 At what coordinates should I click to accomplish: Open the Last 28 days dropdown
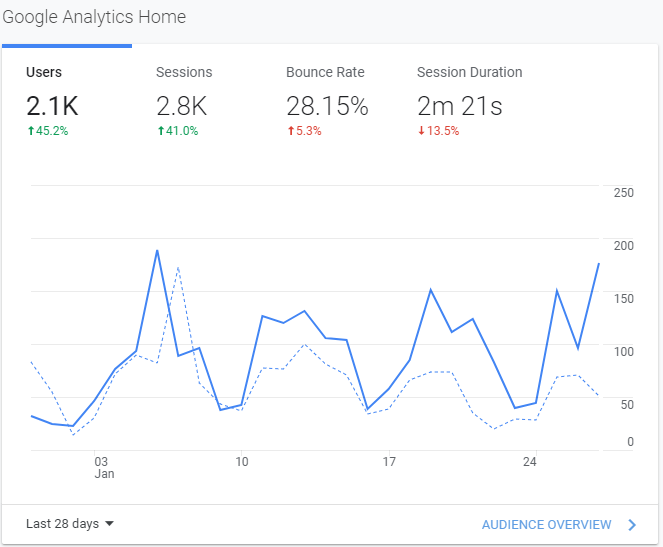pos(70,524)
